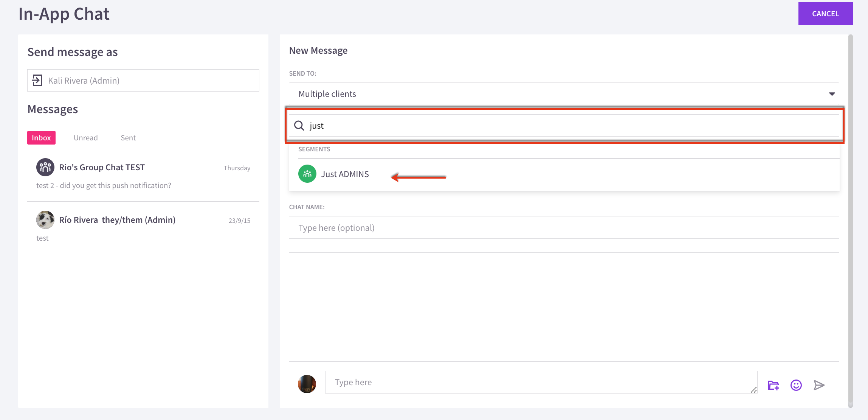Click the attach file folder icon

pyautogui.click(x=773, y=385)
